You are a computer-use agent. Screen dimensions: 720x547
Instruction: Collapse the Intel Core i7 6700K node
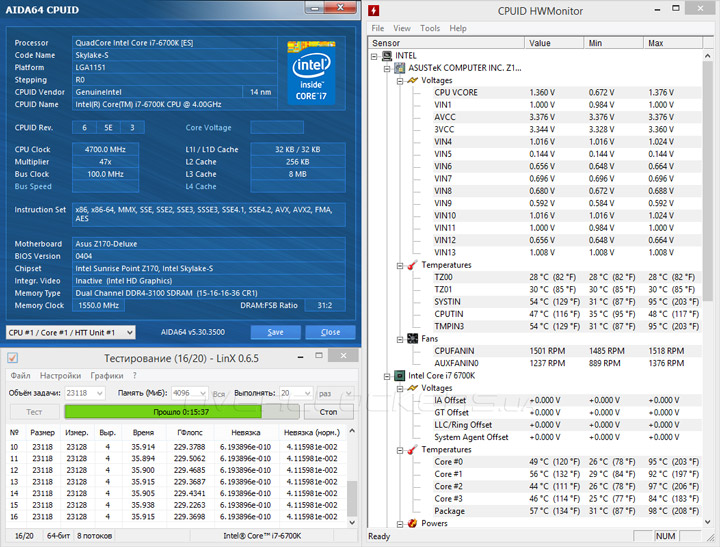(x=386, y=375)
